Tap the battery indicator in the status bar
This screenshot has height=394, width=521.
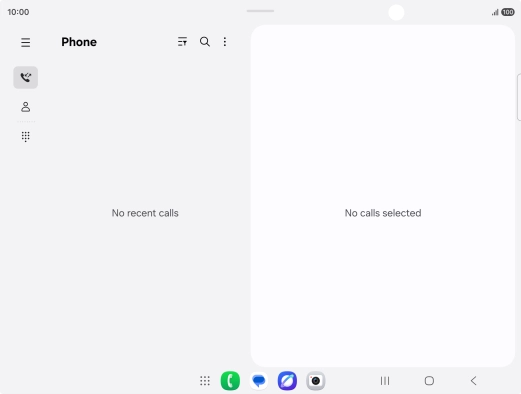coord(508,12)
